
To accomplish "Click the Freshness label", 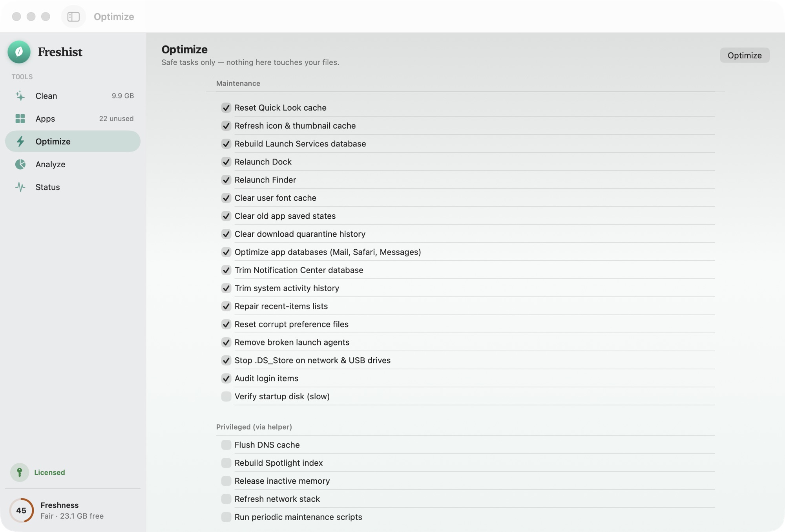I will click(x=60, y=505).
